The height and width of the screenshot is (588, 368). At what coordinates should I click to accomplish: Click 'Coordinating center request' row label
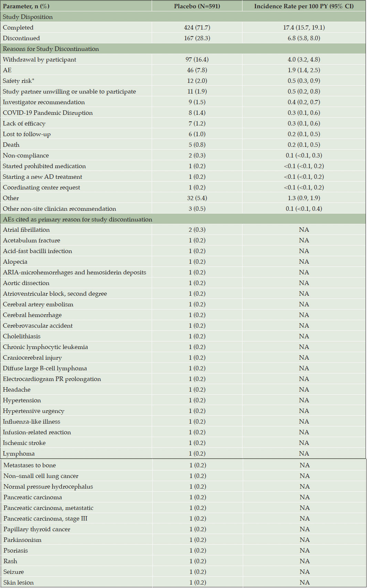pyautogui.click(x=42, y=187)
